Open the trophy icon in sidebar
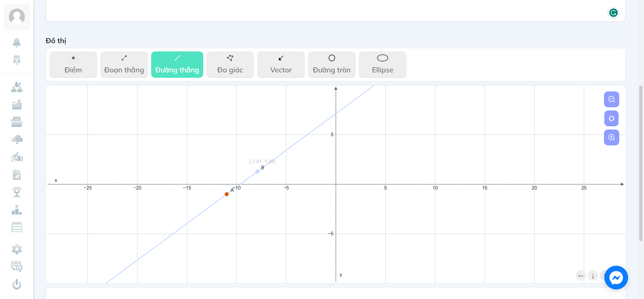 point(17,192)
